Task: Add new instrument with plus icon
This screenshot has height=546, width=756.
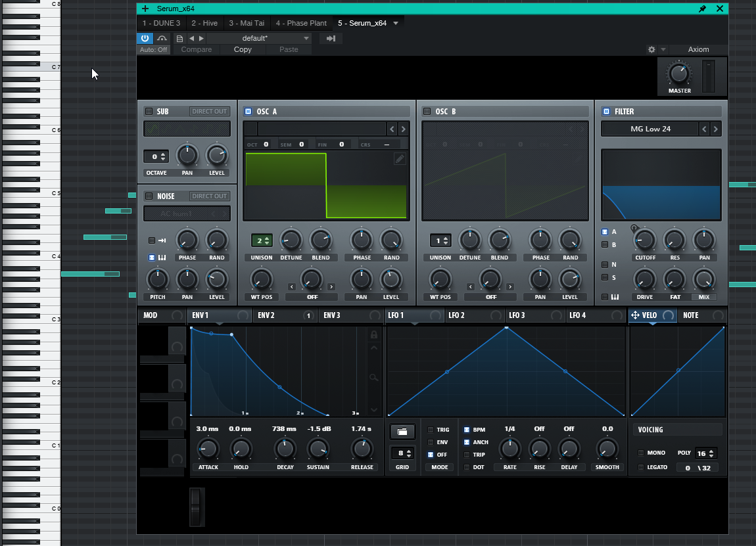Action: [145, 9]
